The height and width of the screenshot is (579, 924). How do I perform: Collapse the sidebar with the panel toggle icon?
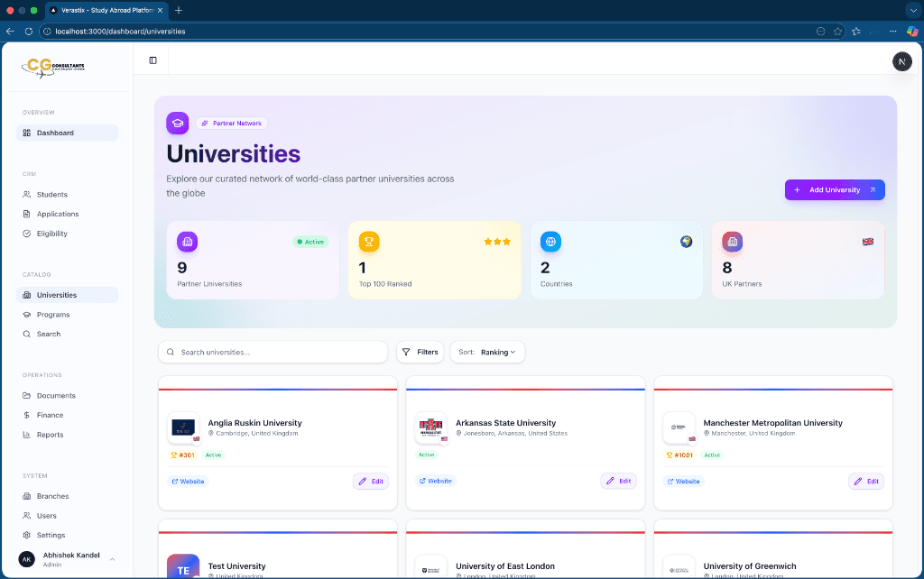pos(152,59)
